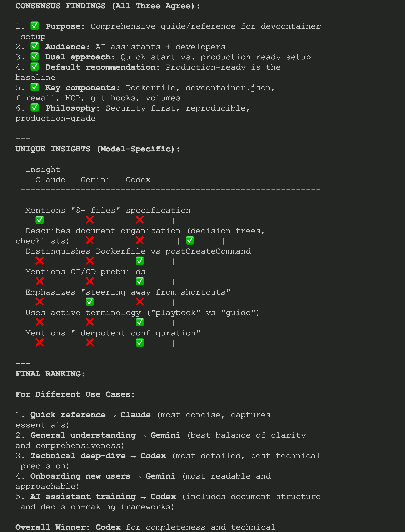Click the "CONSENSUS FINDINGS" heading

pyautogui.click(x=60, y=6)
